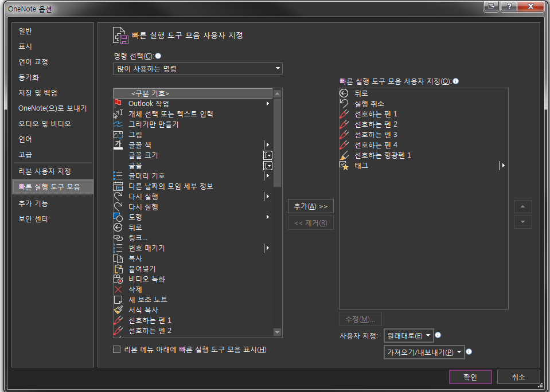Screen dimensions: 550x392
Task: Click the 확인 button
Action: pos(470,377)
